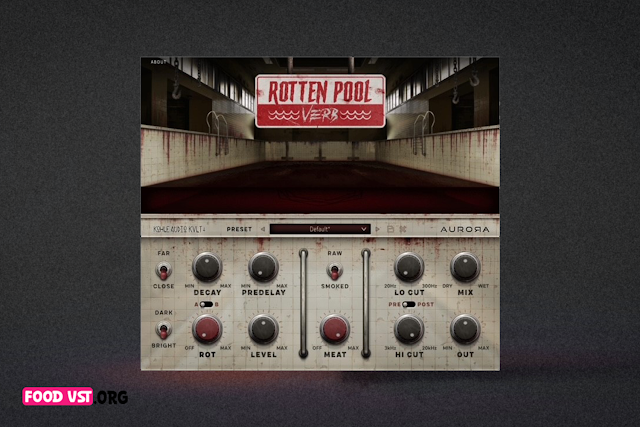The image size is (640, 427).
Task: Click the OUT knob
Action: (465, 329)
